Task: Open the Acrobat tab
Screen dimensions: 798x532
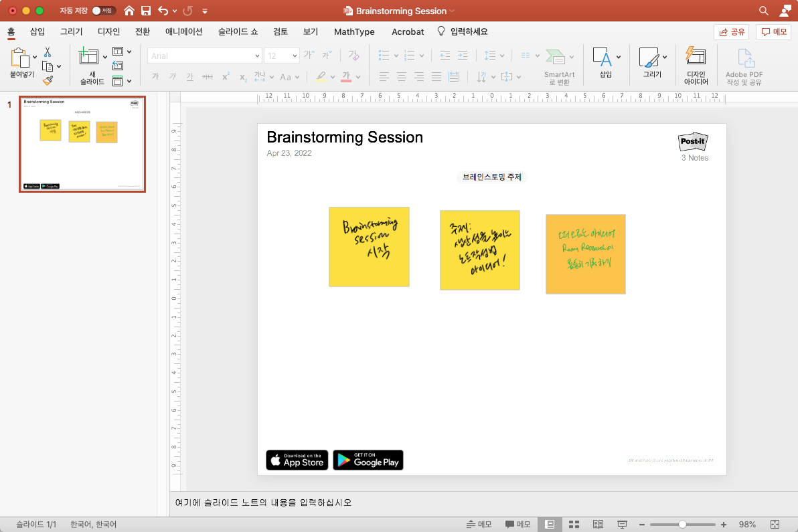Action: [408, 31]
